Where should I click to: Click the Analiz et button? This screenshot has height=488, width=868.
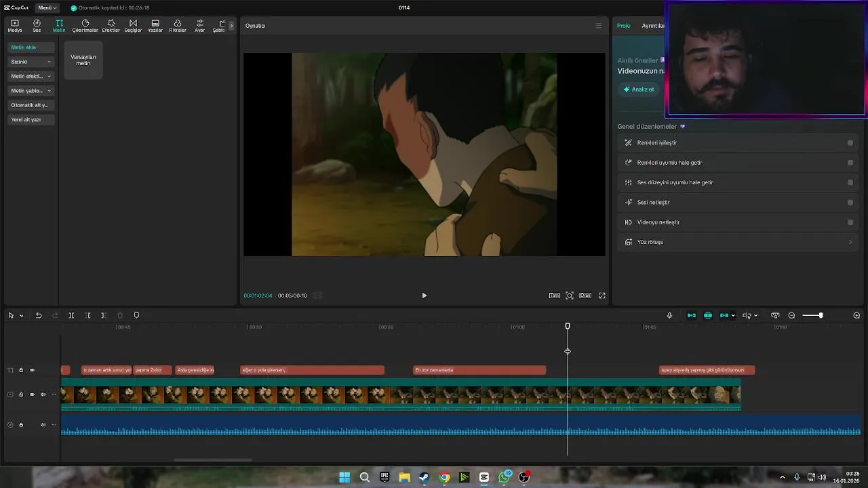[x=639, y=89]
